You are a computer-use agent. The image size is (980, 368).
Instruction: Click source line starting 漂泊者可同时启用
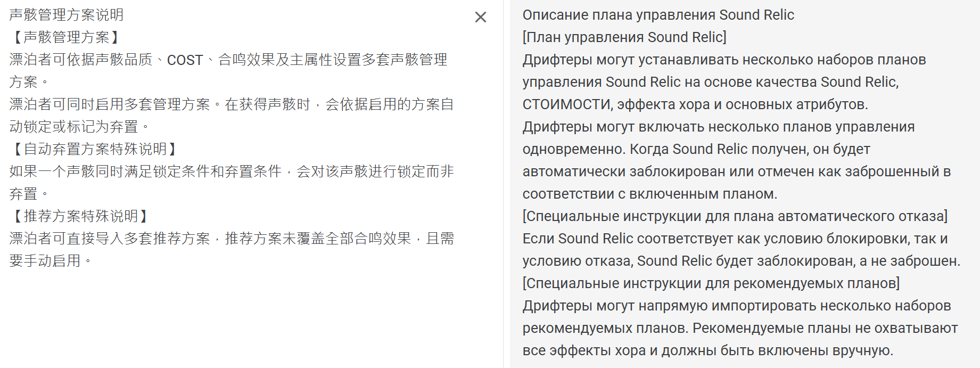[x=232, y=104]
